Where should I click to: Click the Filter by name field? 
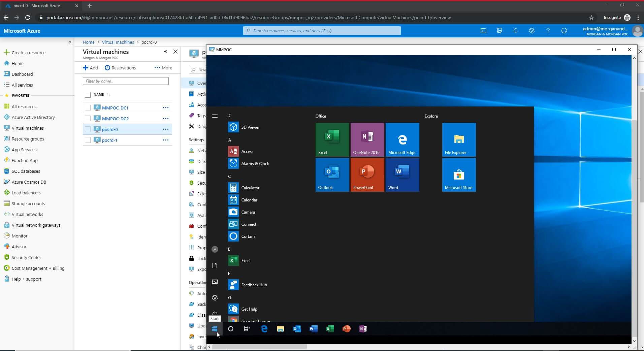point(126,81)
